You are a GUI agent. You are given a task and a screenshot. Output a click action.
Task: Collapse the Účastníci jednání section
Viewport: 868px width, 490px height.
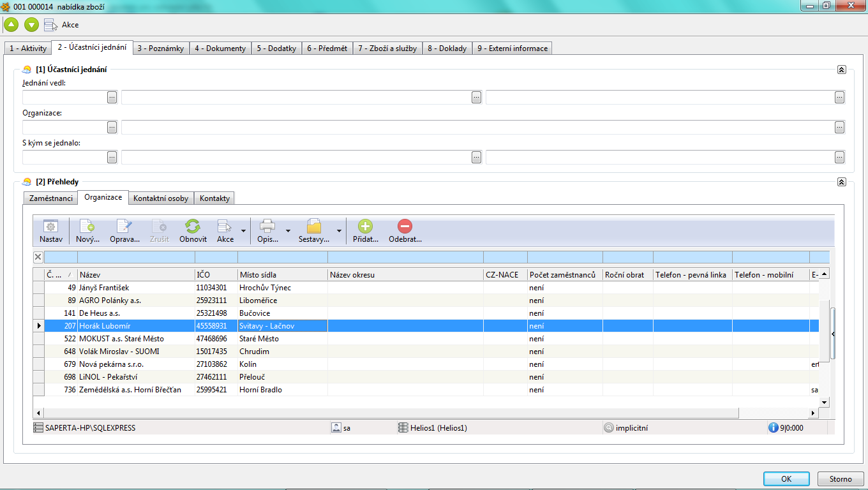[841, 70]
